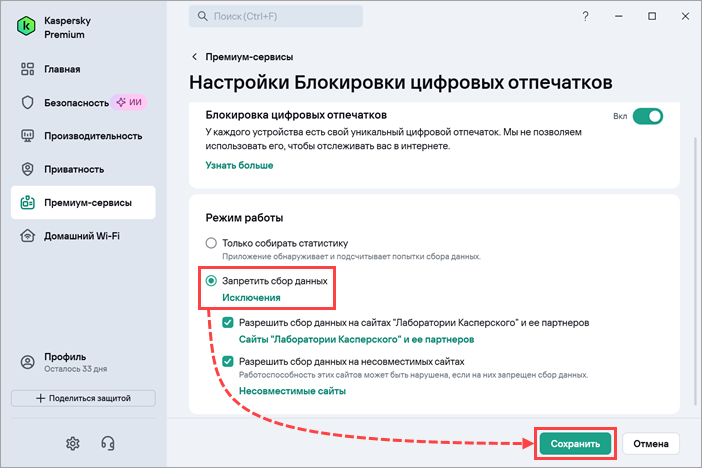Image resolution: width=702 pixels, height=468 pixels.
Task: Click the Премиум-сервисы breadcrumb link
Action: click(x=249, y=57)
